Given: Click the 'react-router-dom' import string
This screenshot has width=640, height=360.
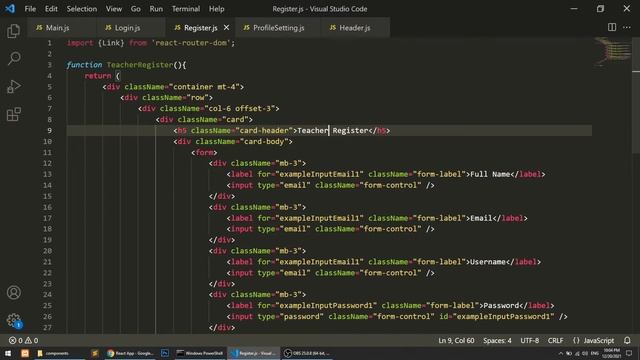Looking at the screenshot, I should click(191, 43).
